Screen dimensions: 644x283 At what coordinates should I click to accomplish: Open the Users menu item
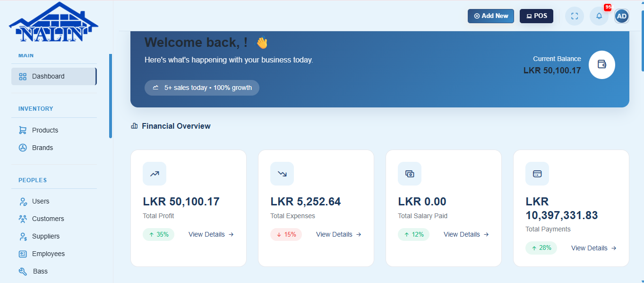[x=54, y=201]
